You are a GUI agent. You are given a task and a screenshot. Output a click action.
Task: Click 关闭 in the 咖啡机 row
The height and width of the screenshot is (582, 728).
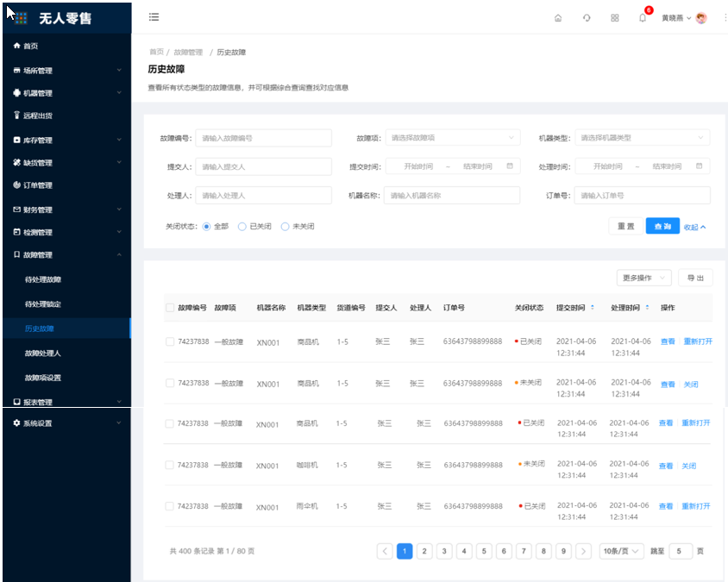tap(688, 466)
